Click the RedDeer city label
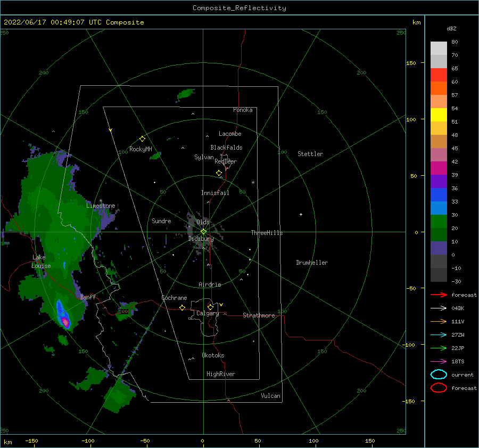The image size is (479, 448). coord(226,161)
